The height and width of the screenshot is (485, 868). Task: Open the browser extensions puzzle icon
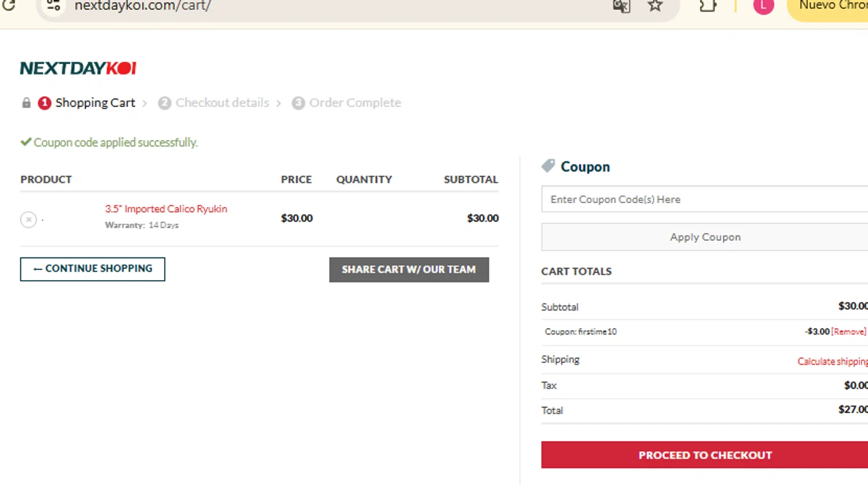coord(708,6)
